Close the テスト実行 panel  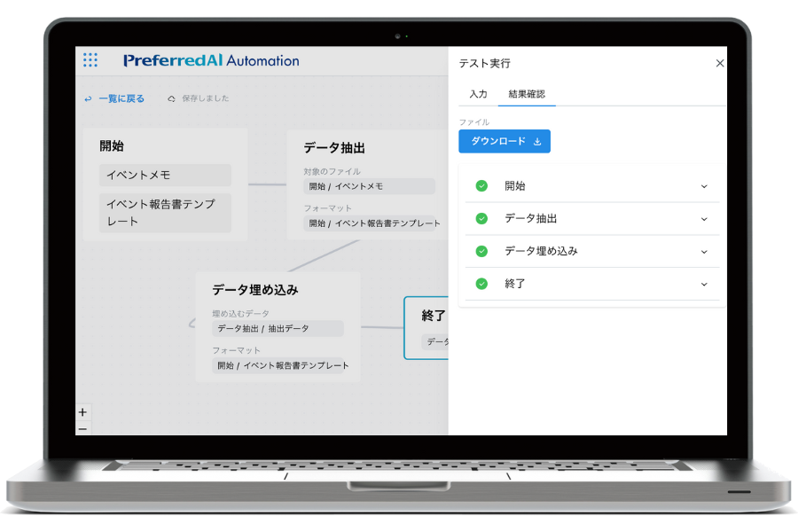(x=719, y=64)
